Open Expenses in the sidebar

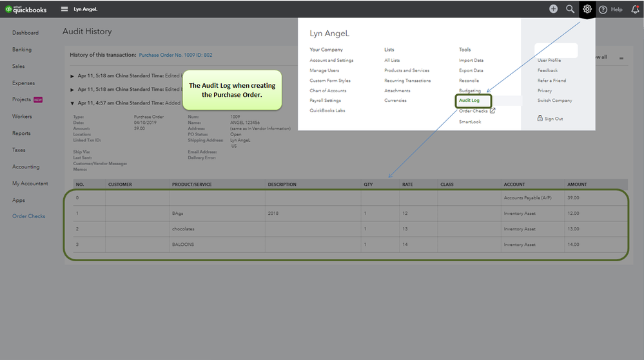(23, 83)
